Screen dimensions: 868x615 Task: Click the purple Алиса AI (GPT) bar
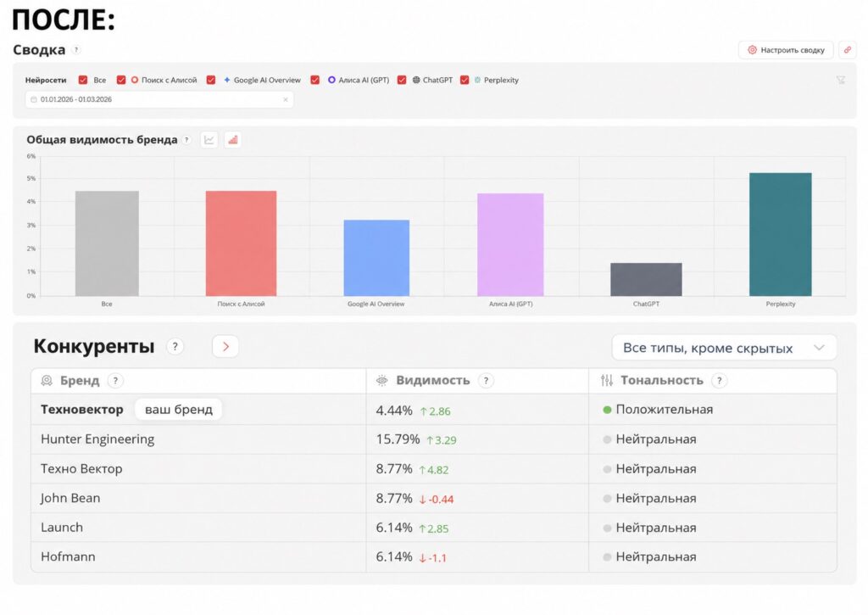tap(510, 244)
